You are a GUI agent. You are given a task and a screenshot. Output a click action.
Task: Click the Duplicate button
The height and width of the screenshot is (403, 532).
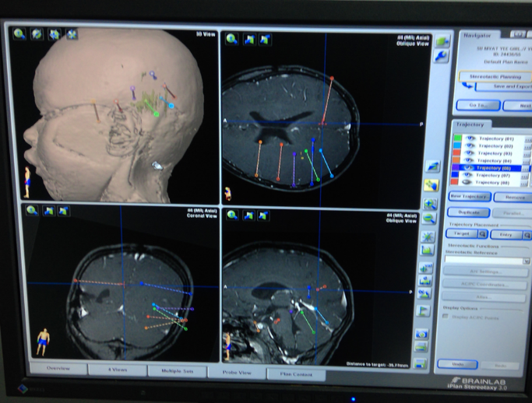(x=468, y=212)
